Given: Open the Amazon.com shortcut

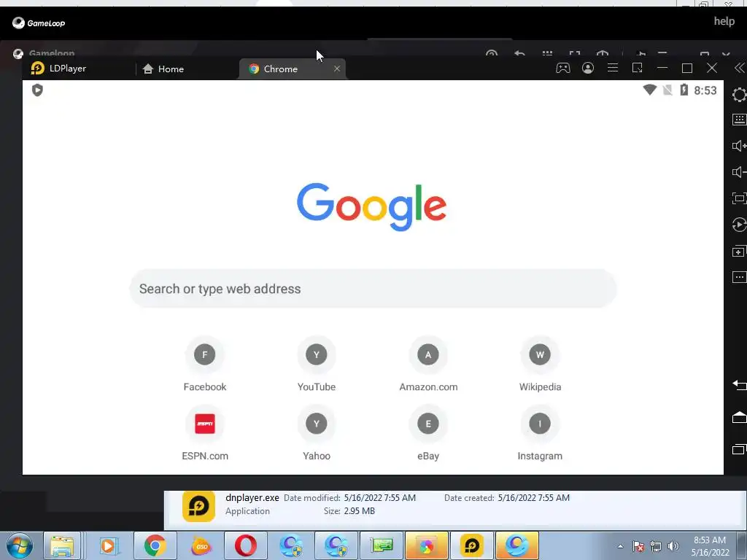Looking at the screenshot, I should (428, 365).
